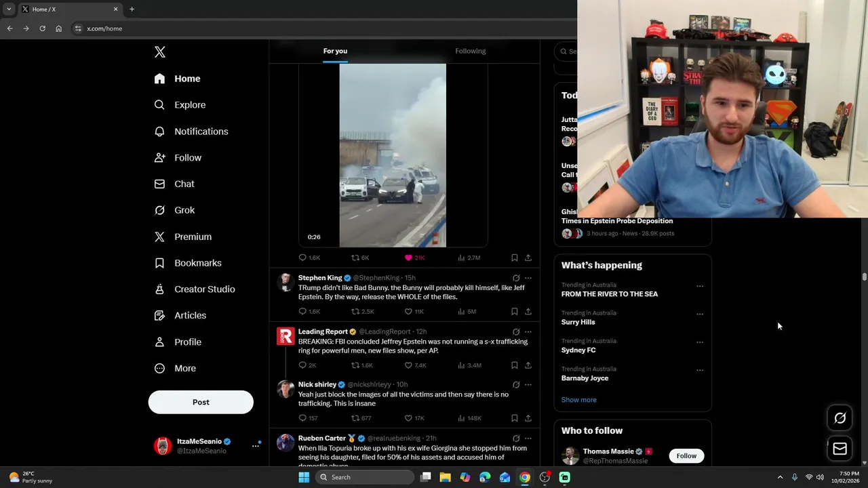868x488 pixels.
Task: Open Bookmarks in the sidebar
Action: click(x=188, y=263)
